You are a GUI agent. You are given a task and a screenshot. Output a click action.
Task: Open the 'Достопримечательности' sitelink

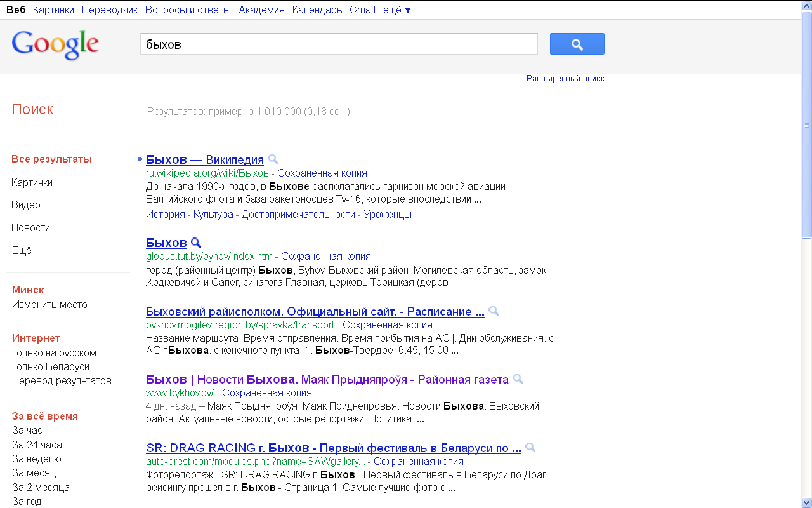[x=298, y=214]
